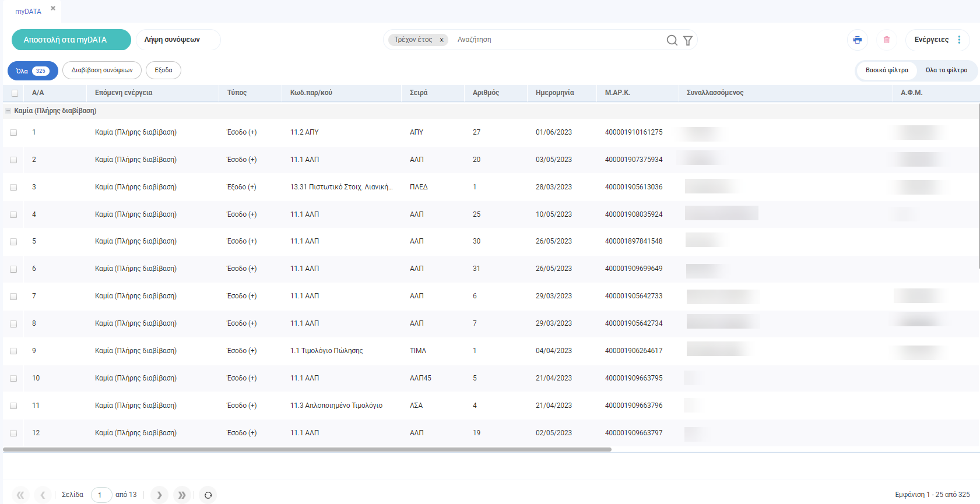Image resolution: width=980 pixels, height=504 pixels.
Task: Click the horizontal scrollbar below the table
Action: [307, 450]
